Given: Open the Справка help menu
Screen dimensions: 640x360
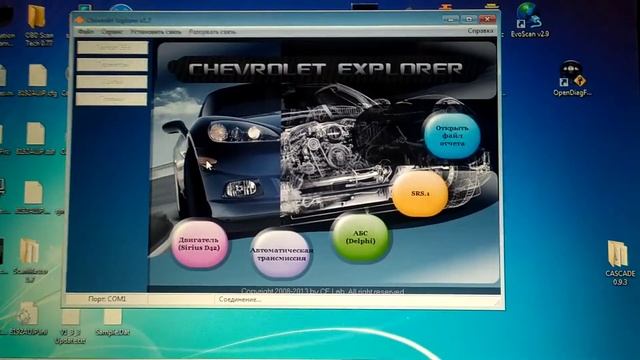Looking at the screenshot, I should [x=480, y=31].
